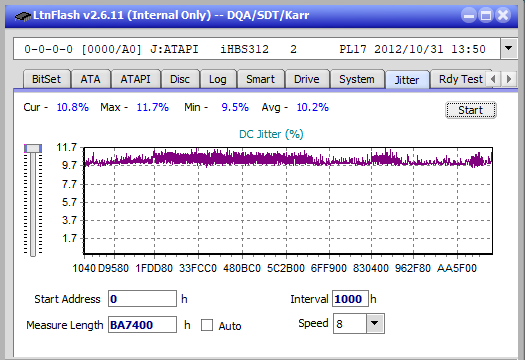Expand the Speed dropdown
The width and height of the screenshot is (525, 360).
375,324
